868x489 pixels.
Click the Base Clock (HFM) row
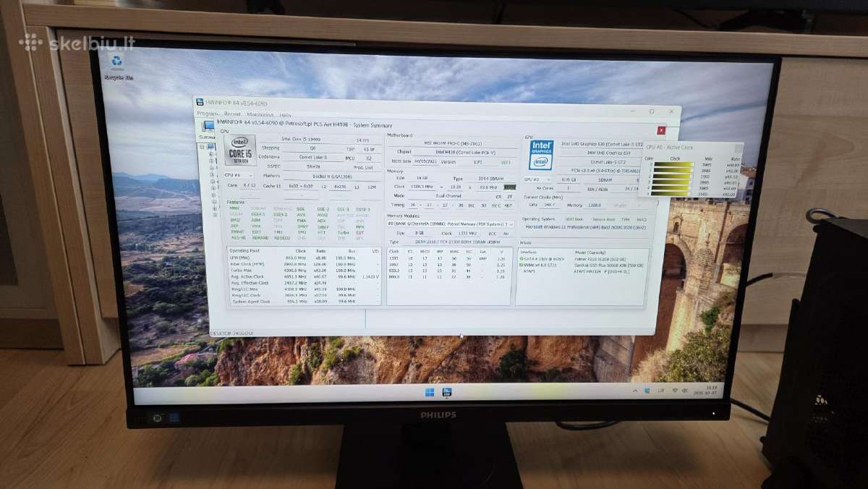[304, 263]
